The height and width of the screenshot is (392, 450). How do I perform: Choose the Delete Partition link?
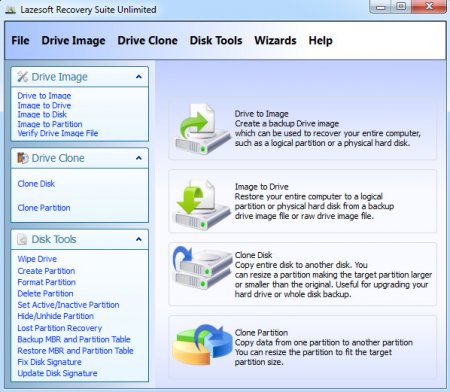click(45, 294)
